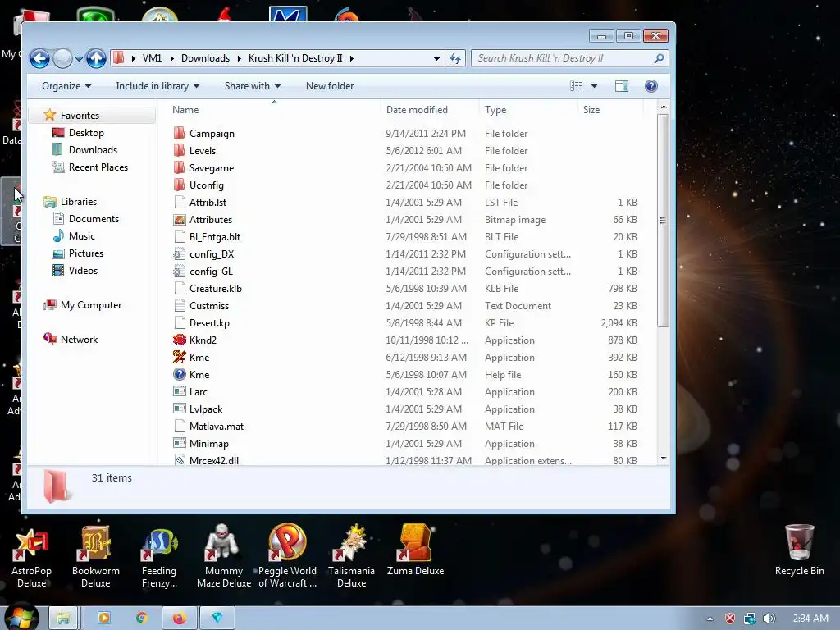The height and width of the screenshot is (630, 840).
Task: Select the Uconfig folder icon
Action: pos(180,185)
